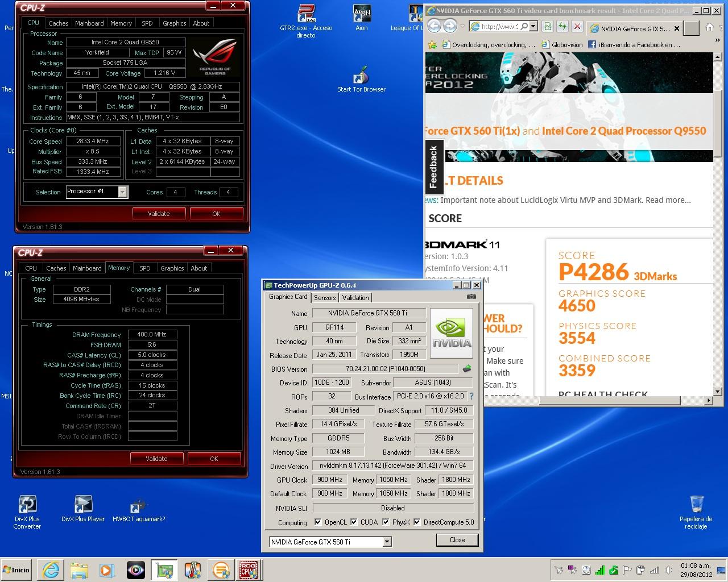728x582 pixels.
Task: Open Internet Explorer from the taskbar
Action: coord(49,569)
